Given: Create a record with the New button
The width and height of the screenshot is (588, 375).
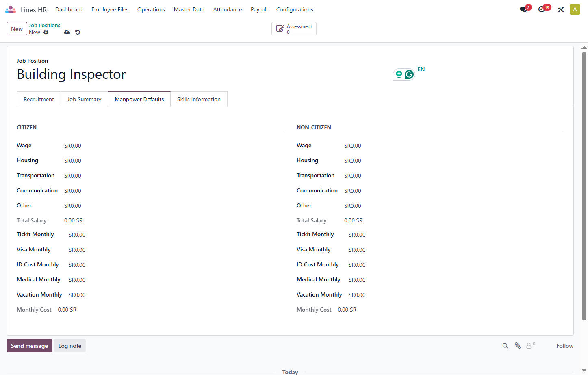Looking at the screenshot, I should pos(17,29).
